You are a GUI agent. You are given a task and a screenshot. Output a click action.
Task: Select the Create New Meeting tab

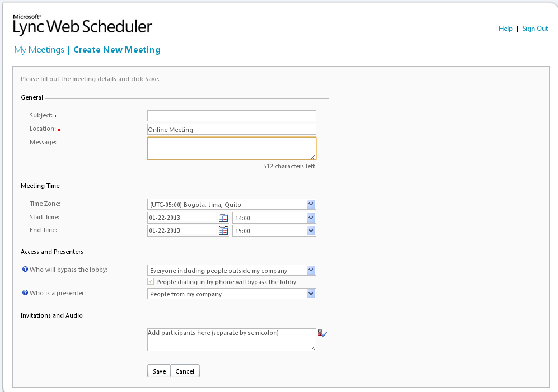point(117,50)
